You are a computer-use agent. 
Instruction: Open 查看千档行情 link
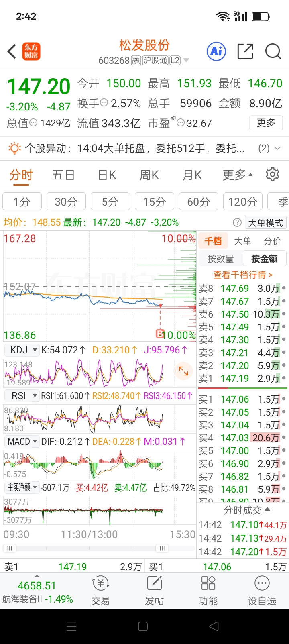tap(243, 275)
